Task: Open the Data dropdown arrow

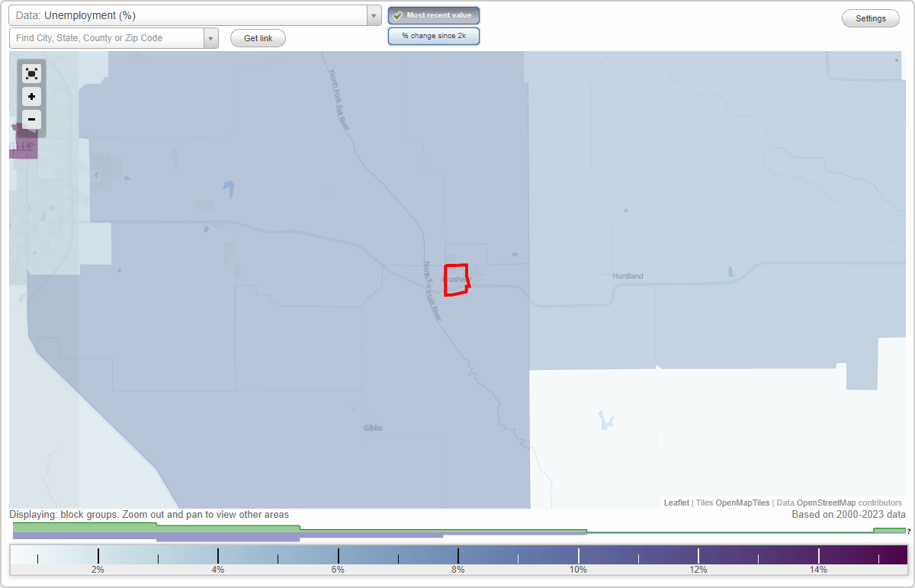Action: click(x=374, y=15)
